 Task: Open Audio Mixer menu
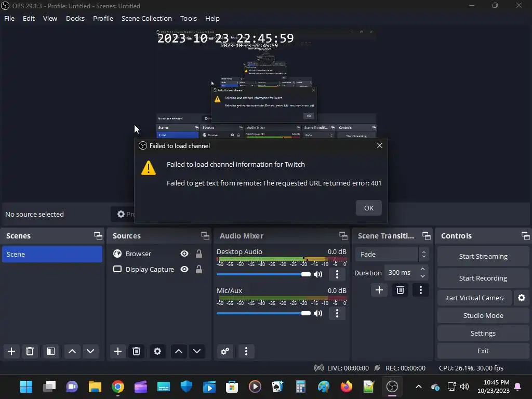coord(246,351)
